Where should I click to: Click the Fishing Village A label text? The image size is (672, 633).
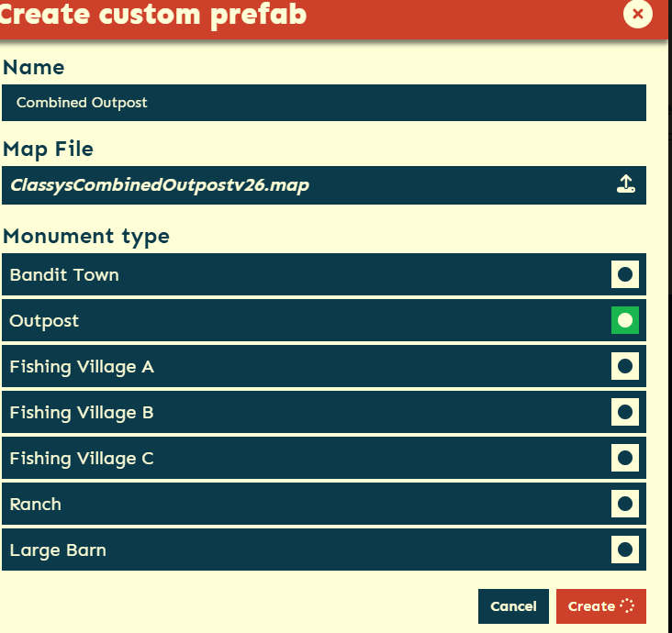click(x=82, y=367)
